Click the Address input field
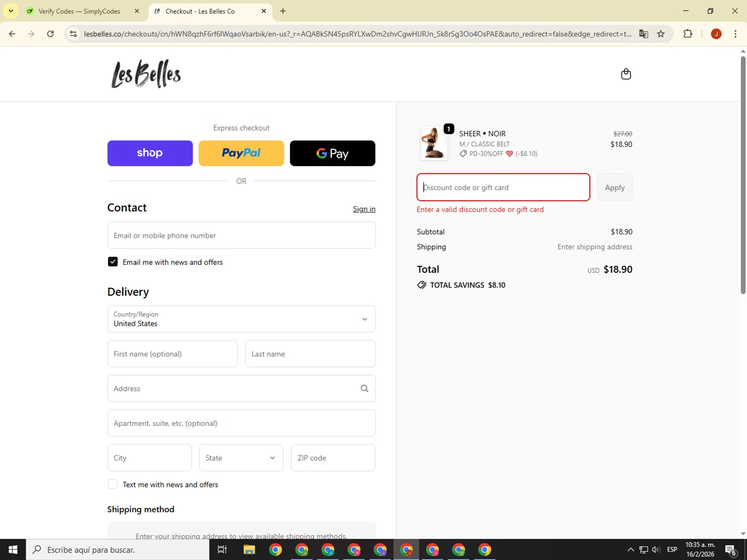The width and height of the screenshot is (747, 560). coord(242,388)
